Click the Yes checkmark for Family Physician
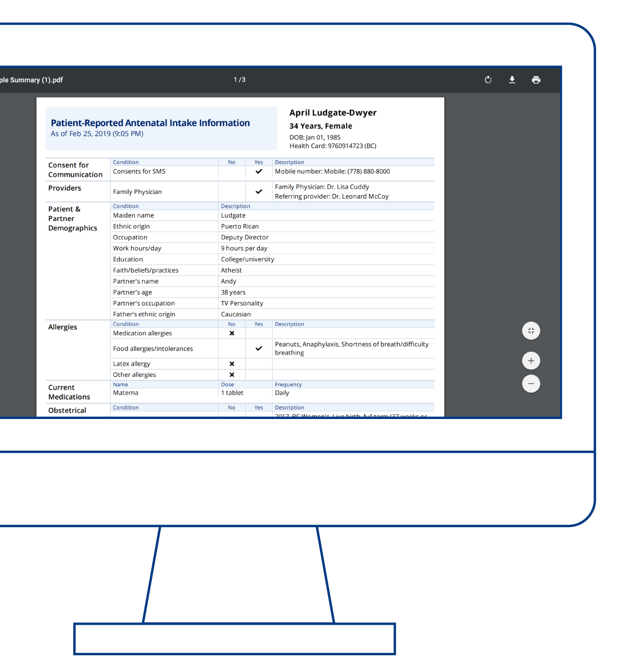621x672 pixels. coord(259,192)
